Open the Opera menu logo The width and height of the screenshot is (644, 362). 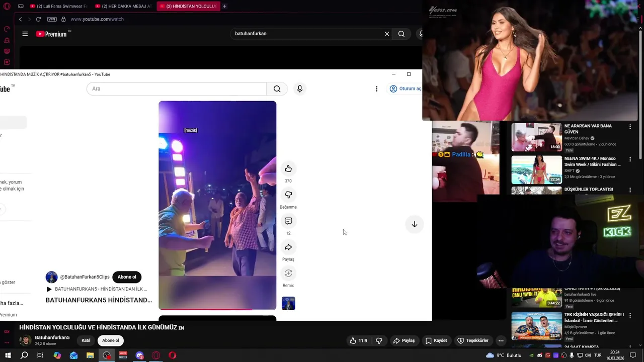click(x=7, y=6)
